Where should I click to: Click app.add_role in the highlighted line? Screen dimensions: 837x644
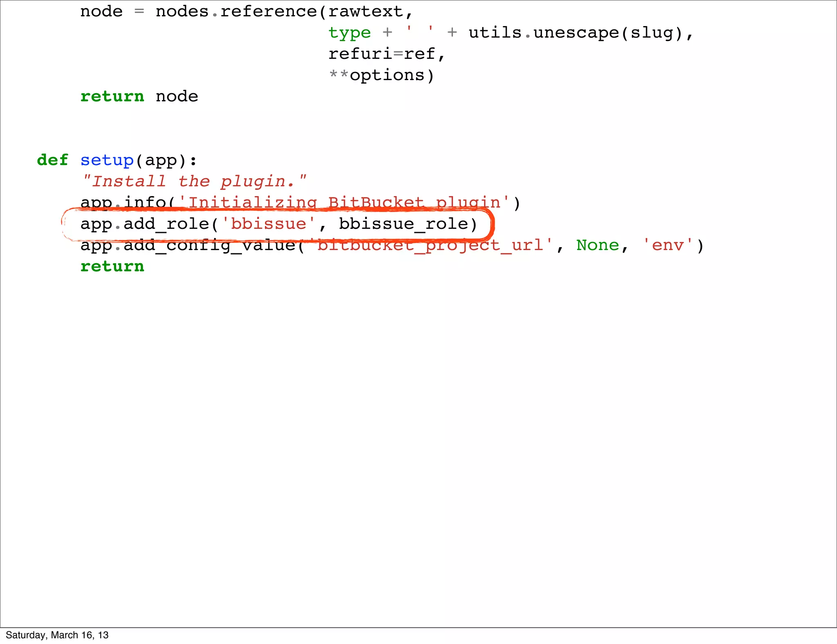[x=144, y=224]
